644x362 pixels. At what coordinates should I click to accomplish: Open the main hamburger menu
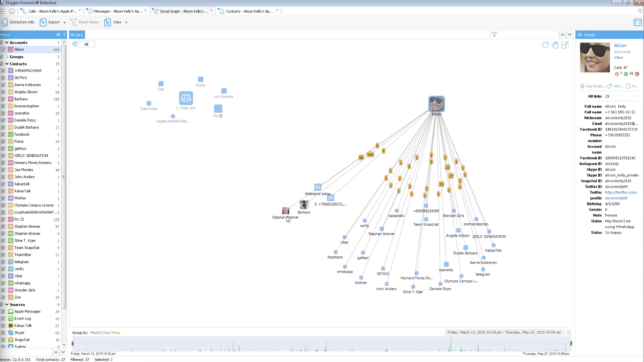coord(3,11)
